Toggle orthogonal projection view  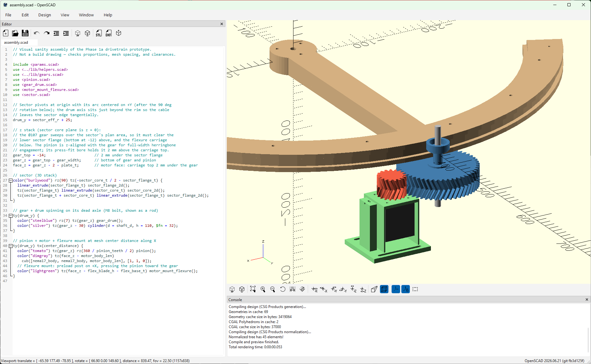[384, 289]
